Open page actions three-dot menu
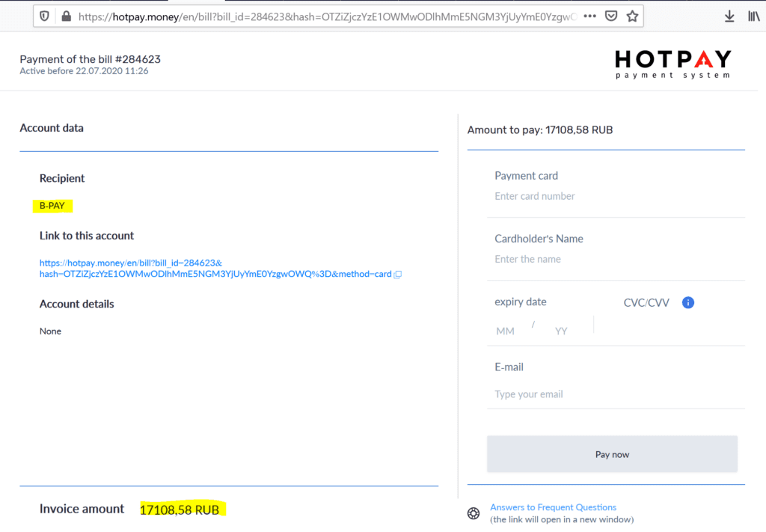Viewport: 766px width, 532px height. 589,16
